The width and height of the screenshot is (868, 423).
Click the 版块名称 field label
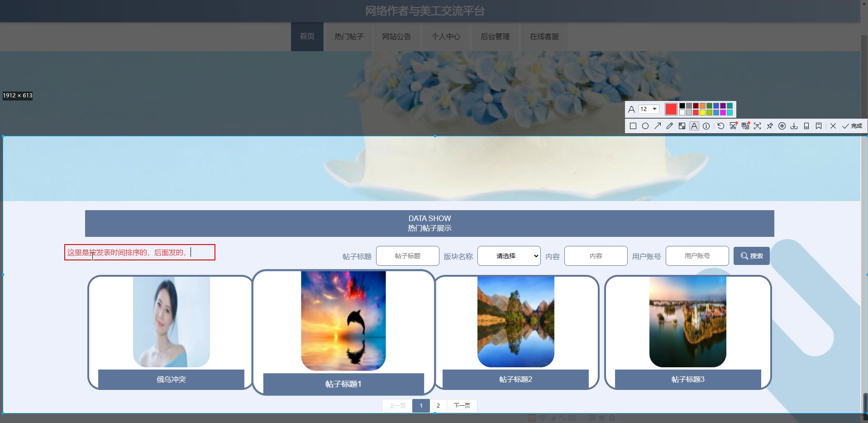click(x=458, y=257)
